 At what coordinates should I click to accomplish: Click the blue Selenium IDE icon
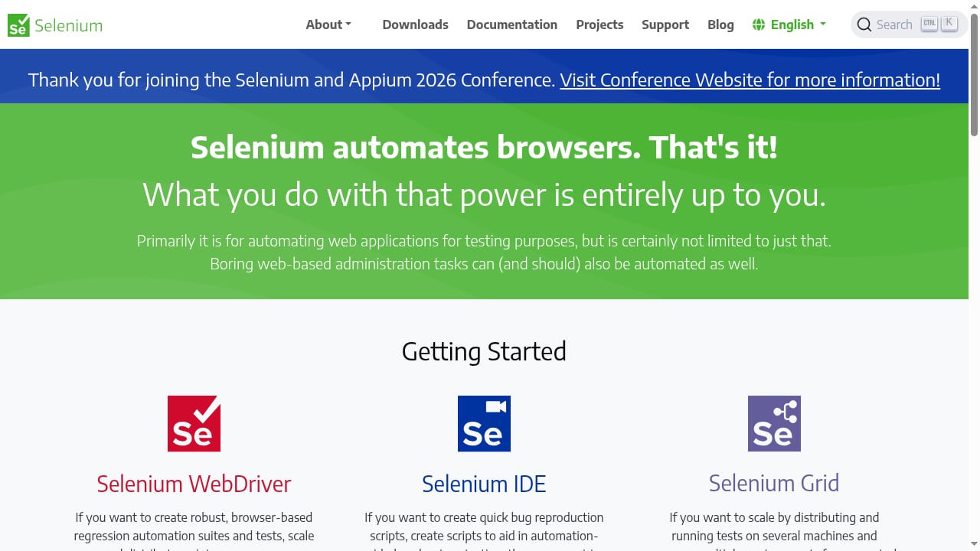pos(484,423)
